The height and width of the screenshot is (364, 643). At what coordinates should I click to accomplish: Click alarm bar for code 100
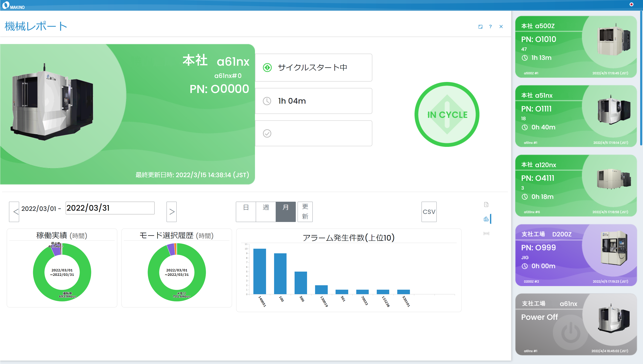click(280, 274)
